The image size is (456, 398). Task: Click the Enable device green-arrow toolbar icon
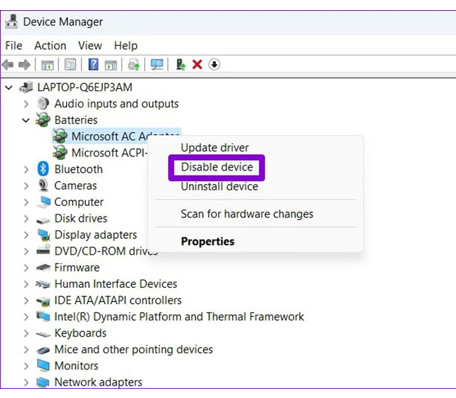[x=180, y=64]
